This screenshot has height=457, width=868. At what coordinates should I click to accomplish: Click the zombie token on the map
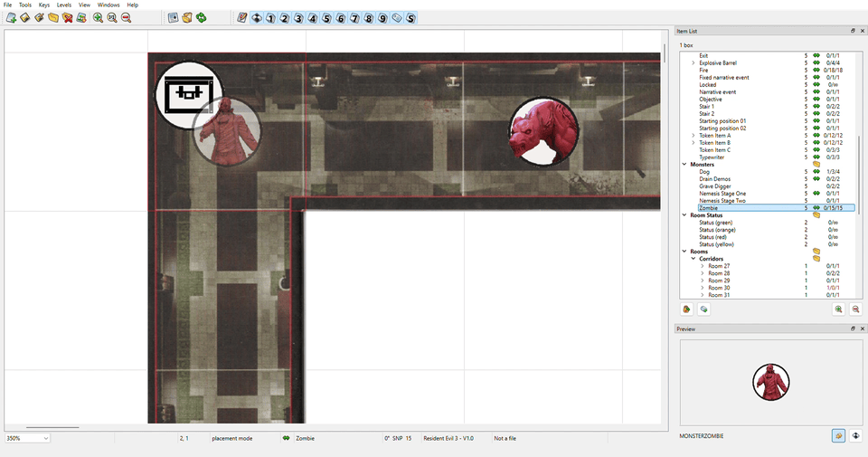click(227, 132)
